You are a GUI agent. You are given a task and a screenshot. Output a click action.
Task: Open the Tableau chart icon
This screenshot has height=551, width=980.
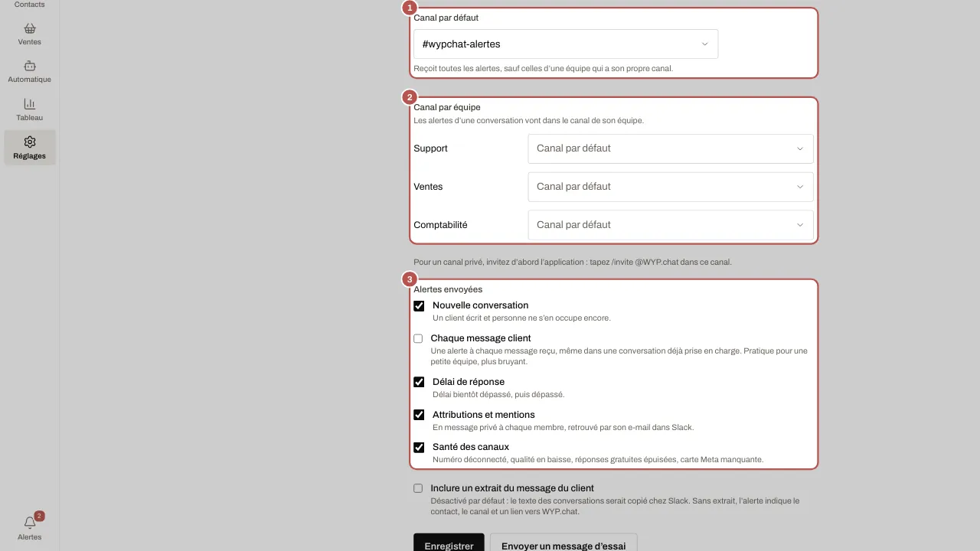tap(30, 104)
